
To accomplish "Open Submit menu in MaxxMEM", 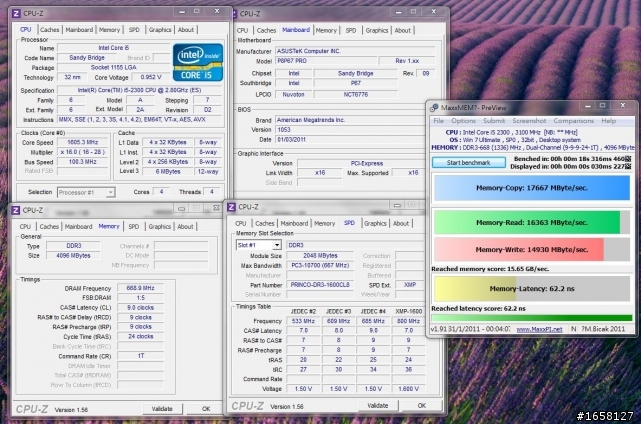I will coord(494,121).
